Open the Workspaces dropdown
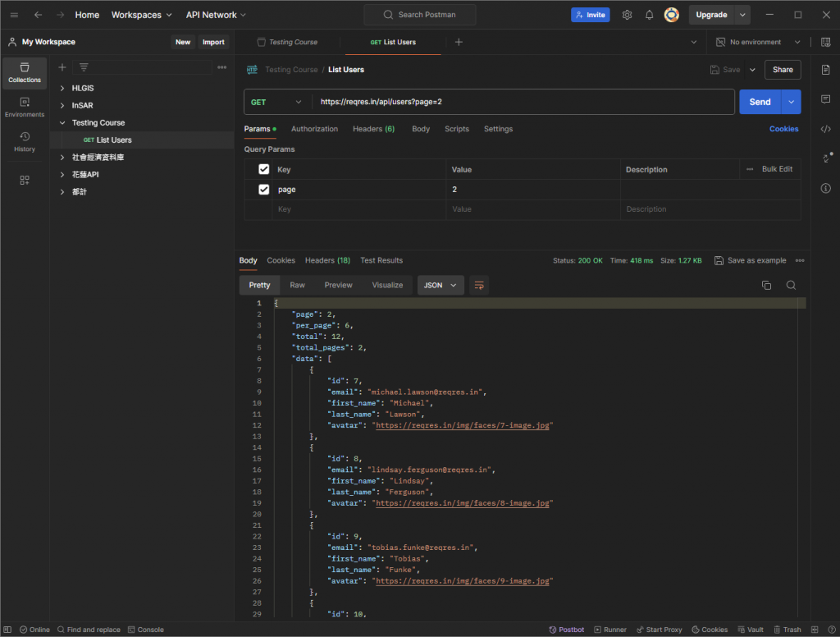This screenshot has width=840, height=637. pyautogui.click(x=141, y=15)
